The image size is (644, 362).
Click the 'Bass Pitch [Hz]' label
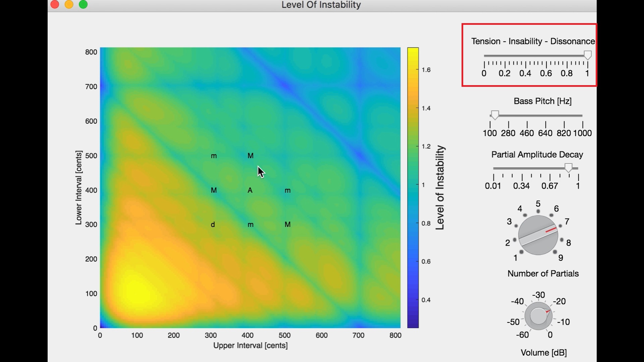[x=542, y=101]
